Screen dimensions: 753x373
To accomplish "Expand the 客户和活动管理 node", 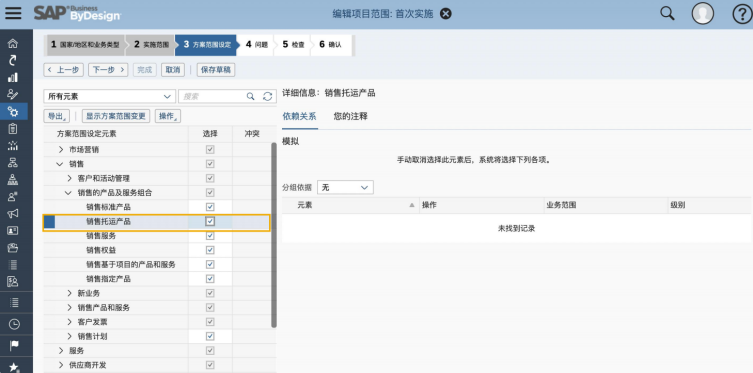I will (x=69, y=179).
